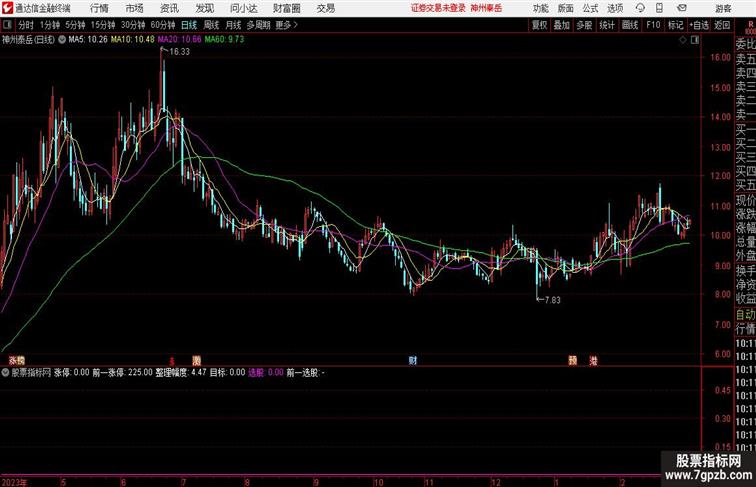Viewport: 756px width, 487px height.
Task: Click the 标记 mark button
Action: pos(675,25)
